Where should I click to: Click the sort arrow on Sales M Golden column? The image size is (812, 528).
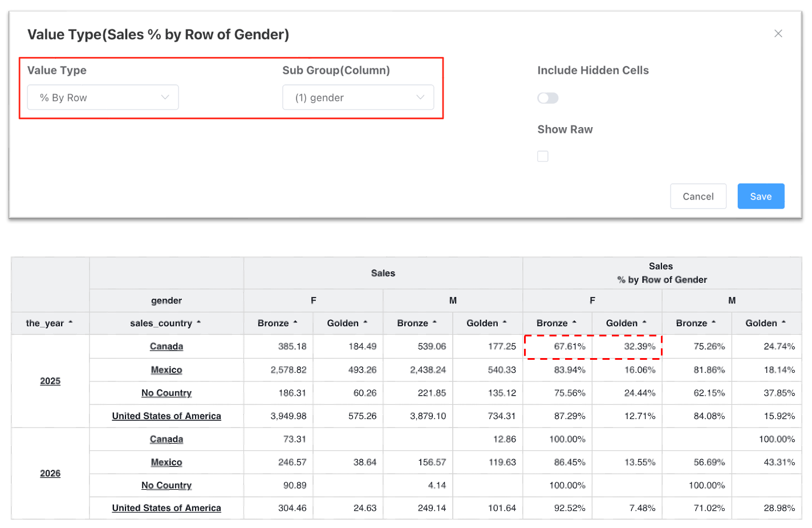(505, 323)
